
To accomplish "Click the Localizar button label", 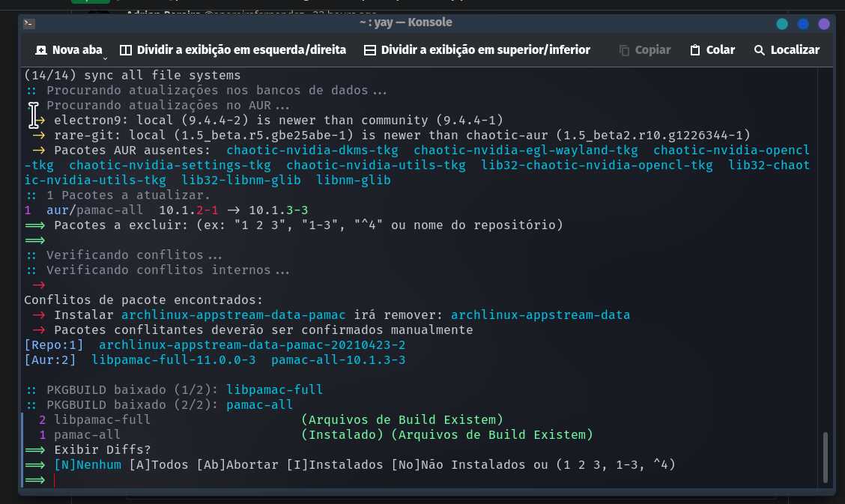I will pos(795,50).
